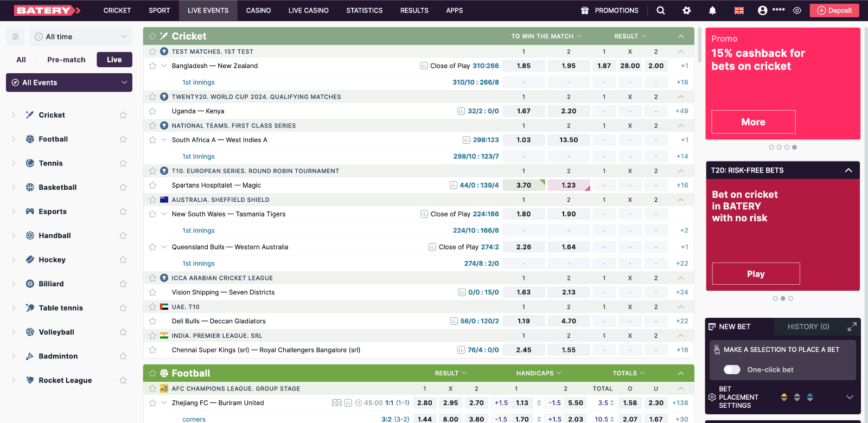
Task: Open TO WIN THE MATCH market dropdown
Action: (x=546, y=36)
